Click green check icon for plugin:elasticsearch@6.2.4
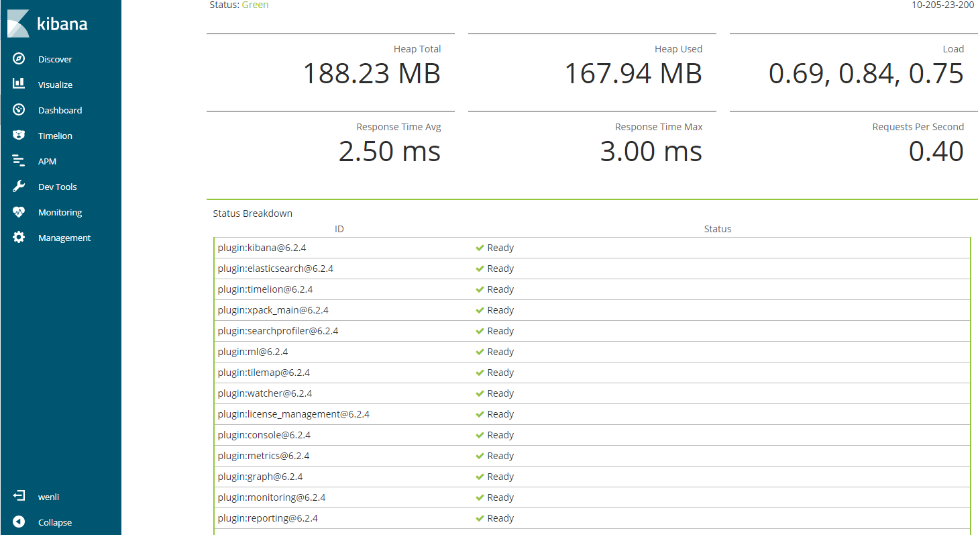This screenshot has height=535, width=980. [x=480, y=269]
